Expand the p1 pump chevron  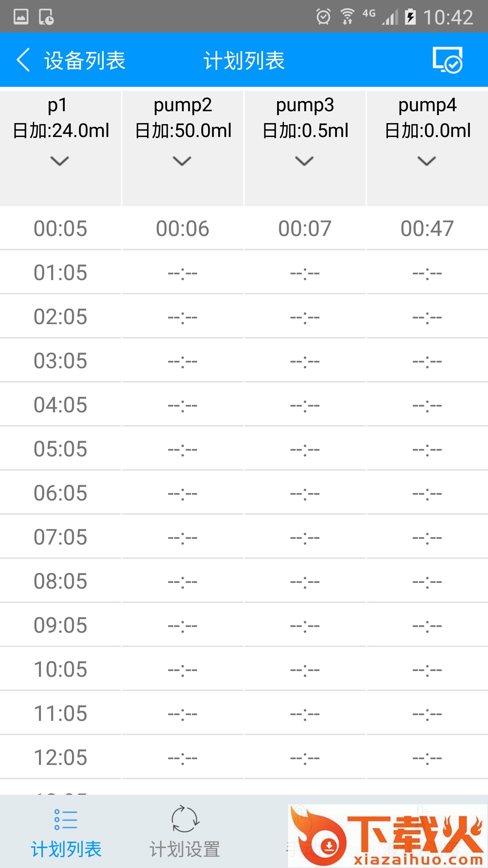(x=60, y=161)
